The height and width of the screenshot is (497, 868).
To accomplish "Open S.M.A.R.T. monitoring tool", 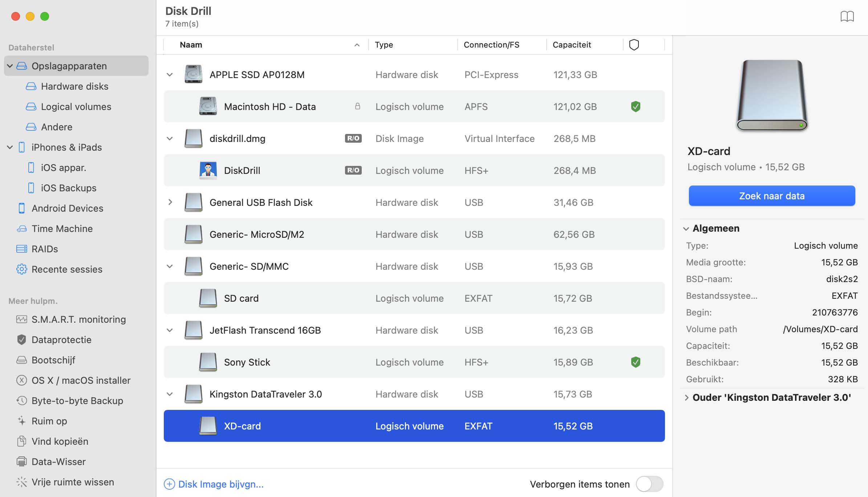I will click(x=78, y=319).
